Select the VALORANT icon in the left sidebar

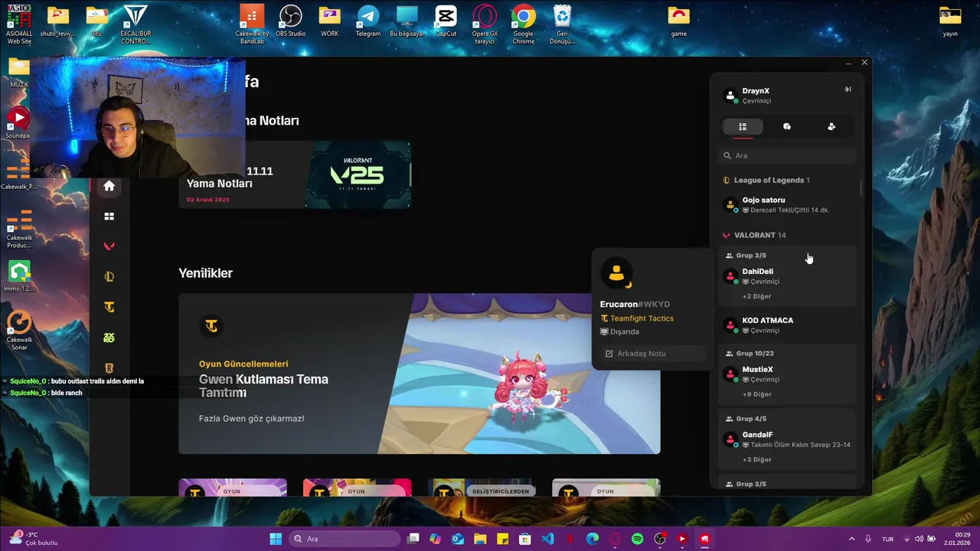coord(109,246)
